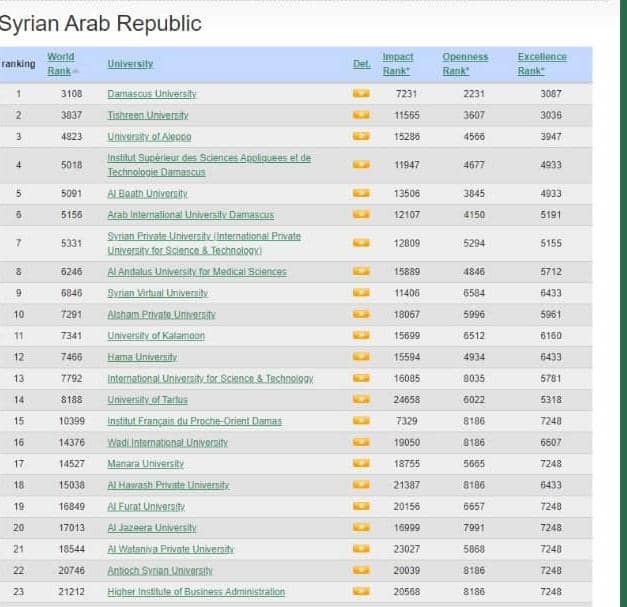
Task: Open Institut Français du Proche-Orient details icon
Action: click(361, 421)
